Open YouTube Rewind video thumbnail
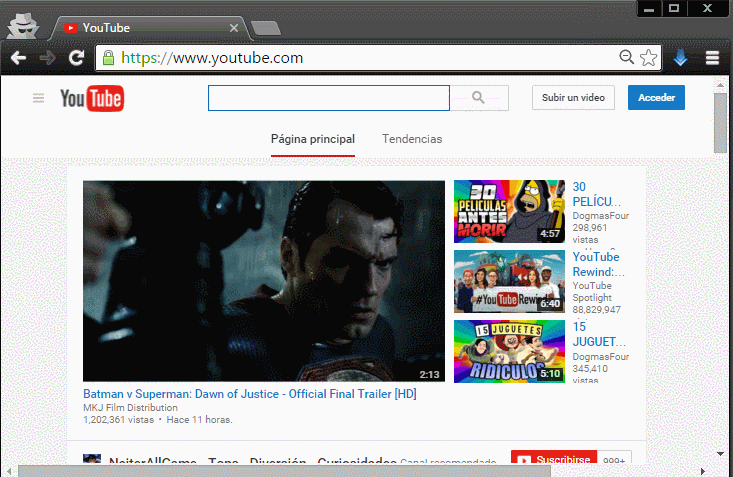The image size is (733, 477). coord(509,281)
